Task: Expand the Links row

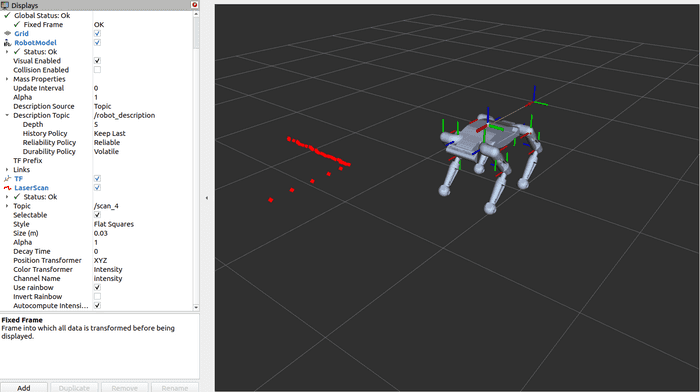Action: click(x=7, y=170)
